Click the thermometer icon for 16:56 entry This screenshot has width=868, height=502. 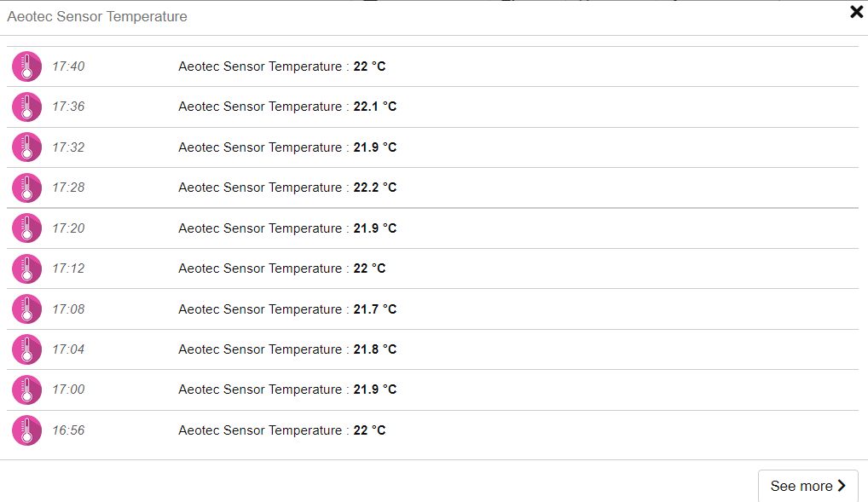pyautogui.click(x=26, y=430)
